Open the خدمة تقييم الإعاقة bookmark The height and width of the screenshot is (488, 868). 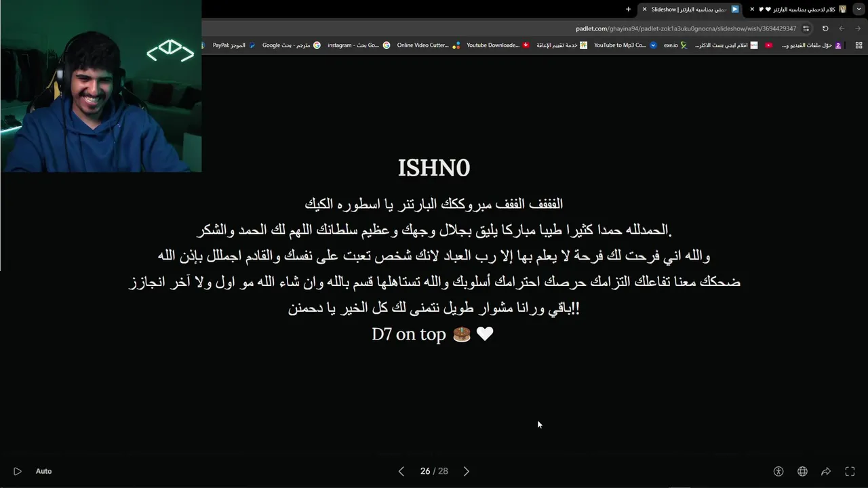[562, 45]
